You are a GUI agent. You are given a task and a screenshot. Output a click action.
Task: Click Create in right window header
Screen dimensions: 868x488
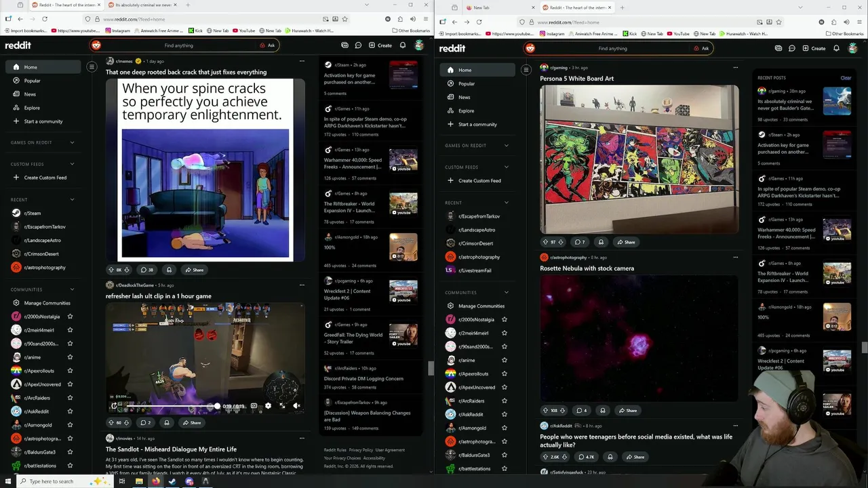[x=814, y=48]
